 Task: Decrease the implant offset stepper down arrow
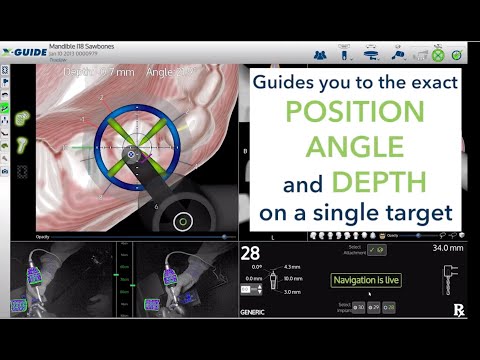click(260, 292)
